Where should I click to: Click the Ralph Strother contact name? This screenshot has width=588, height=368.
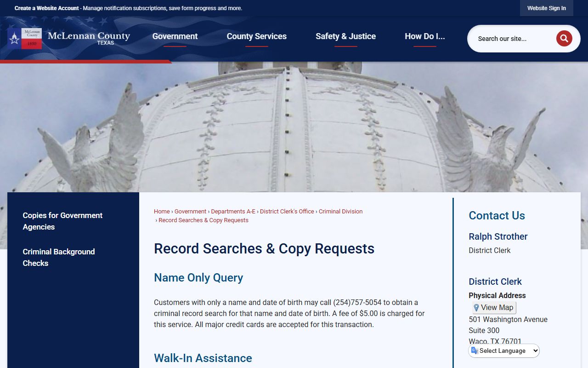pos(498,236)
